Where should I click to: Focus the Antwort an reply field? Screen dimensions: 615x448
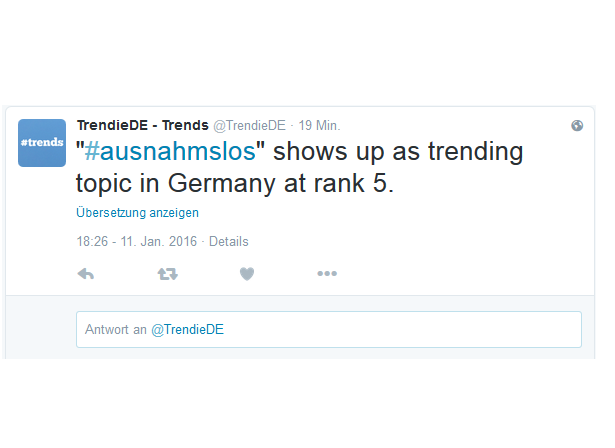click(329, 330)
